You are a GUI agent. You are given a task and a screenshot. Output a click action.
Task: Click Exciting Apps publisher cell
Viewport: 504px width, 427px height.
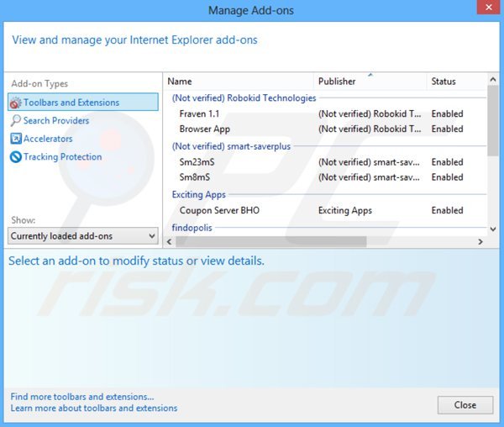tap(345, 210)
